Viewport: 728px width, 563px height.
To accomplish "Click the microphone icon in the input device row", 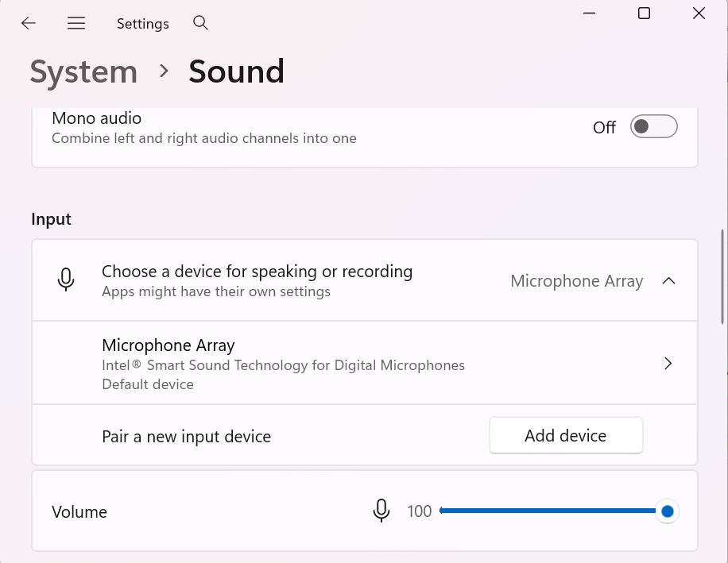I will tap(66, 280).
